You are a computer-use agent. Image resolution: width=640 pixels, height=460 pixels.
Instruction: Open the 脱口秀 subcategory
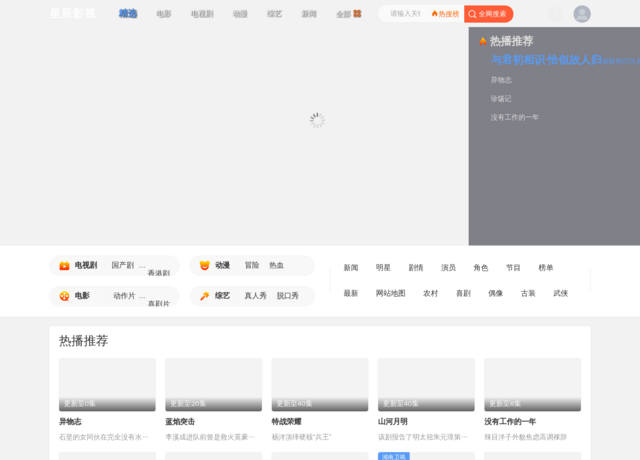click(287, 296)
